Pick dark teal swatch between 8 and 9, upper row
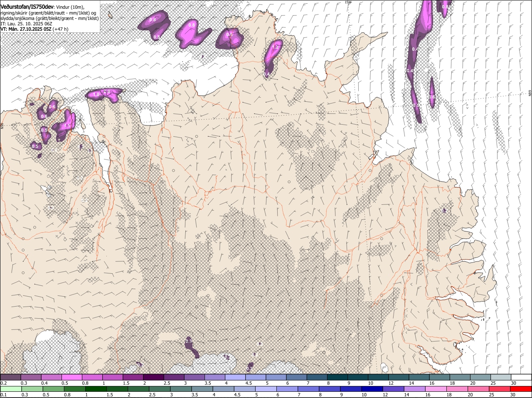532x398 pixels. 337,377
